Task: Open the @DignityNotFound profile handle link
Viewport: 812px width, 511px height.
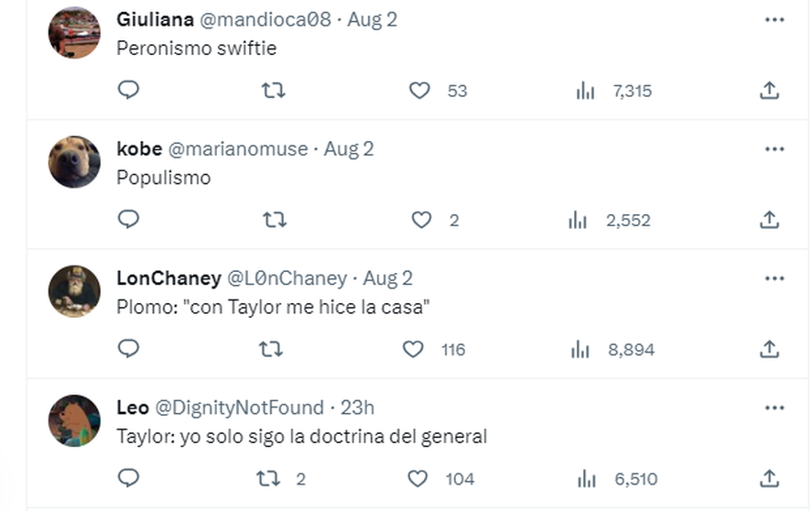Action: [238, 407]
